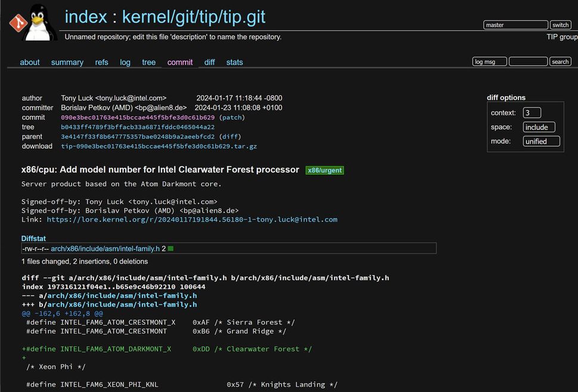Open the refs tab
The image size is (578, 392).
coord(101,62)
